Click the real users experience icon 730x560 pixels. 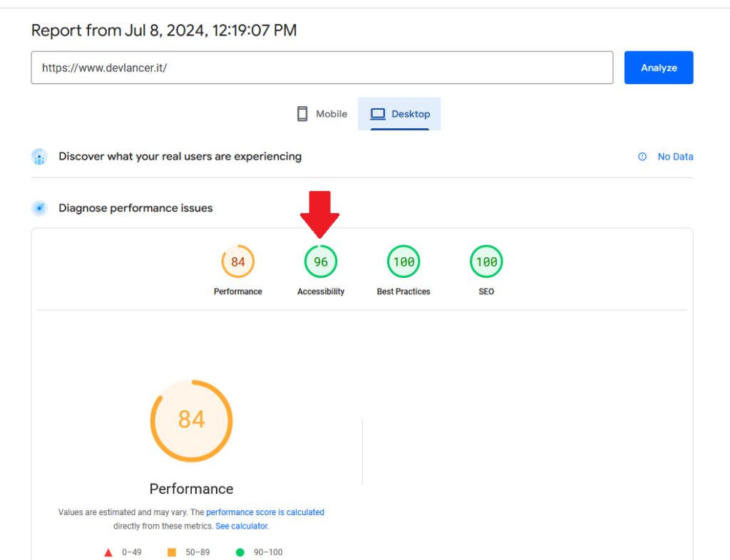(39, 157)
